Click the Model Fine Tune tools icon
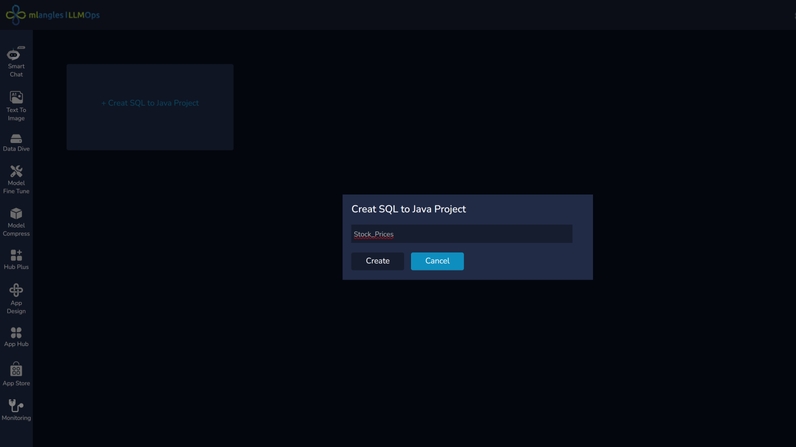The image size is (796, 447). tap(16, 172)
